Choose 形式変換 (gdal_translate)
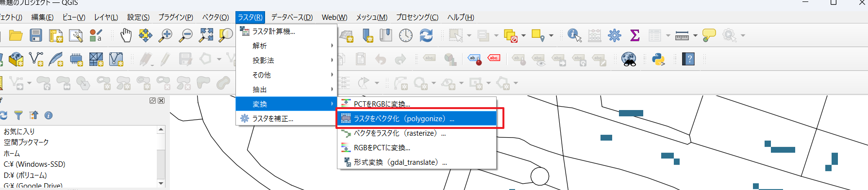This screenshot has height=190, width=868. click(x=417, y=162)
